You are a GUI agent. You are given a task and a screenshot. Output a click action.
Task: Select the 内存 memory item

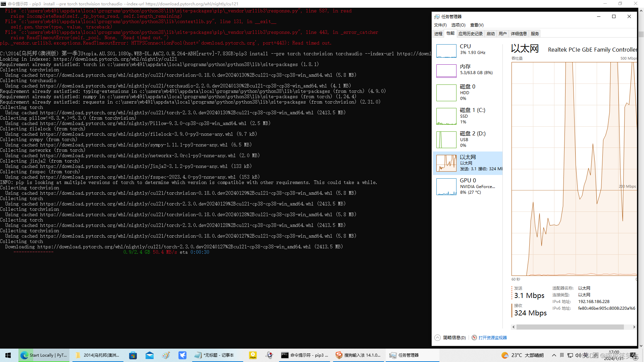tap(468, 70)
